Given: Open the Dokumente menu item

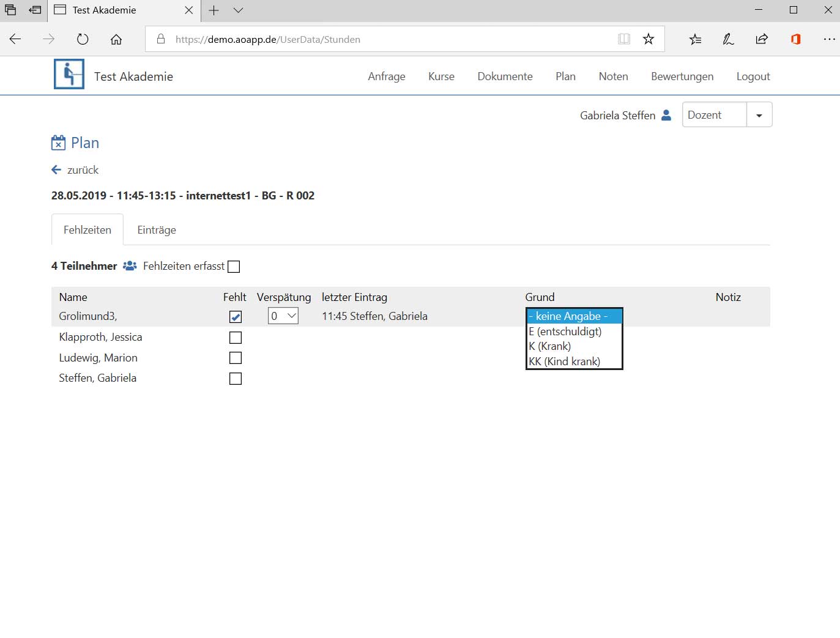Looking at the screenshot, I should (x=505, y=76).
